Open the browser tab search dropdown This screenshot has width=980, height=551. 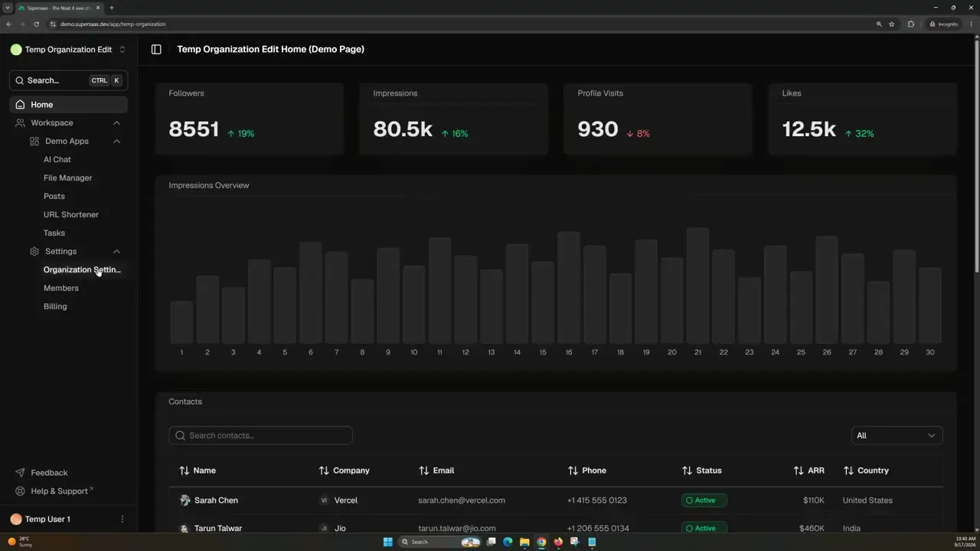8,8
